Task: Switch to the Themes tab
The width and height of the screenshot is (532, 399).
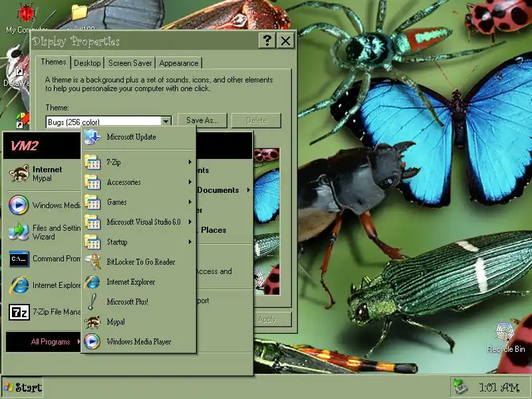Action: 53,62
